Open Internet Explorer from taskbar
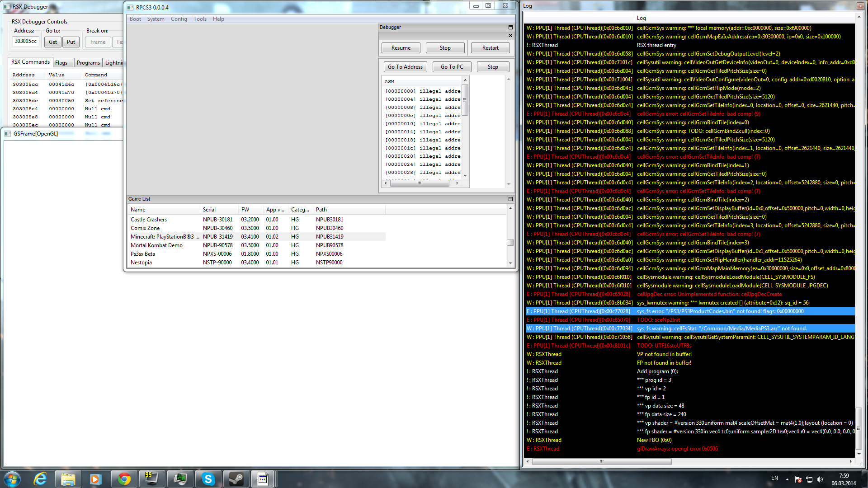Image resolution: width=868 pixels, height=488 pixels. 40,479
